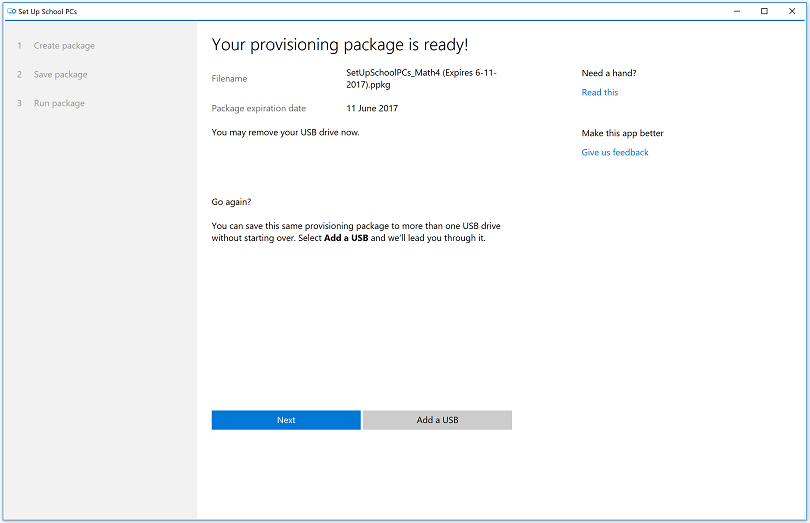Click the Set Up School PCs app icon
Image resolution: width=810 pixels, height=523 pixels.
[x=11, y=11]
